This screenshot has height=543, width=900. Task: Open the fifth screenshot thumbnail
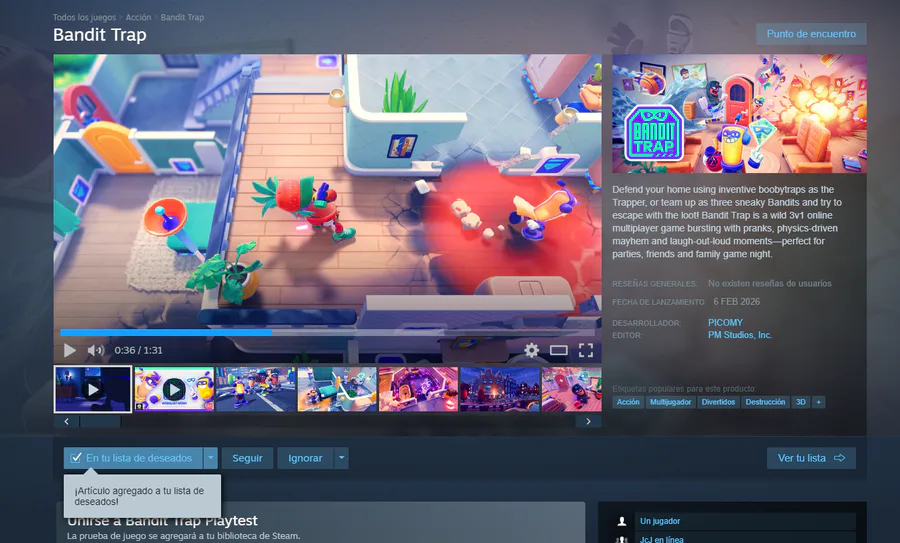pos(418,389)
